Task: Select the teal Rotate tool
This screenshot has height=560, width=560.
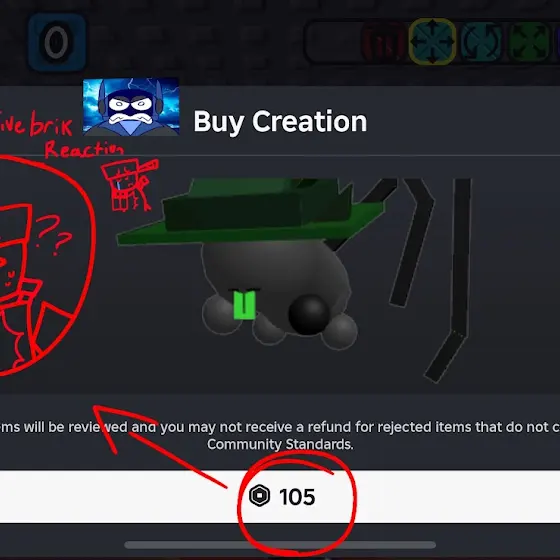Action: click(x=481, y=42)
